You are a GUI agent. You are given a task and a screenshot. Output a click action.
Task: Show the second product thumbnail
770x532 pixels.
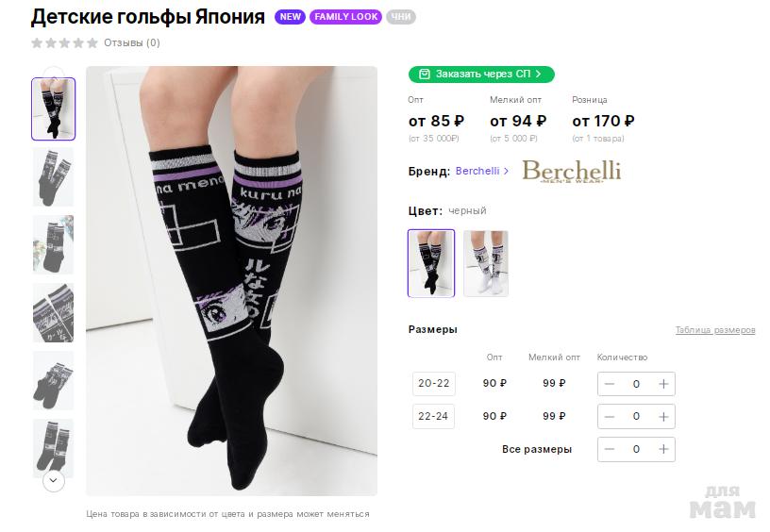[54, 176]
